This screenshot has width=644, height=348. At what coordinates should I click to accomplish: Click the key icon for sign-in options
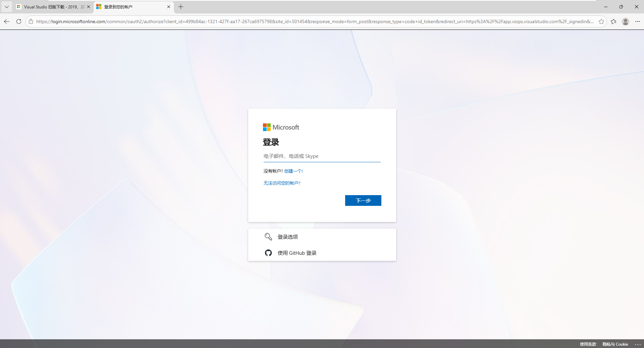(x=268, y=237)
